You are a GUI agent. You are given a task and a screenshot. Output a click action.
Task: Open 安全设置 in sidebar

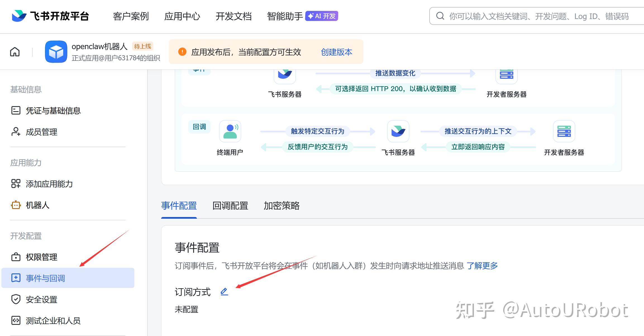point(41,299)
